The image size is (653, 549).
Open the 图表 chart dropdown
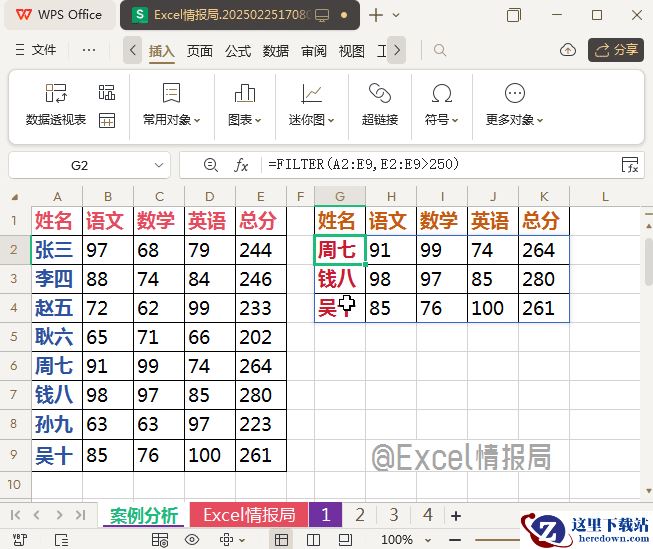click(244, 104)
